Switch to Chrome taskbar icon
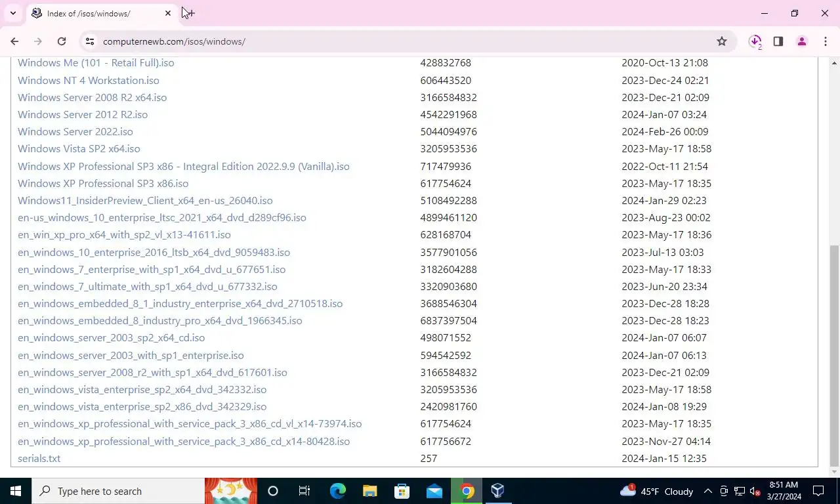840x504 pixels. tap(467, 491)
